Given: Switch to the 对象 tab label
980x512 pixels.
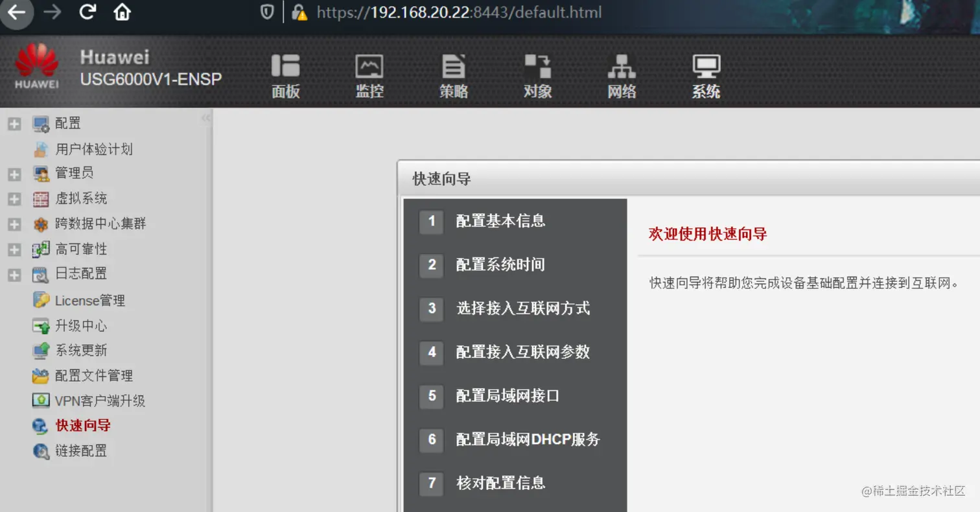Looking at the screenshot, I should 537,91.
